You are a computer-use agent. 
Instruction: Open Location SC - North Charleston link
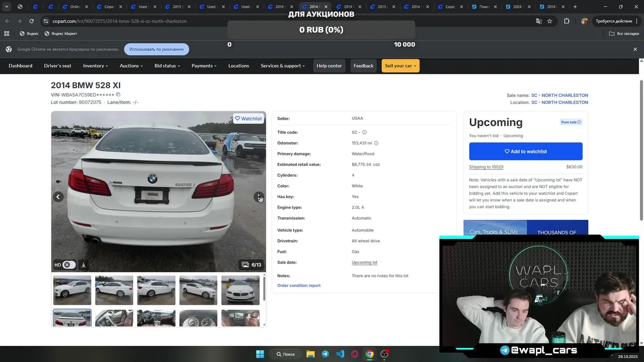[559, 103]
